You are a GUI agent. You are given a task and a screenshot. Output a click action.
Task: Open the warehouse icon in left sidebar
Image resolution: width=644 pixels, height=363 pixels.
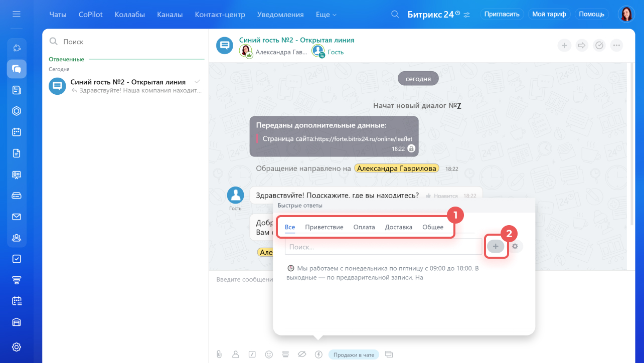click(x=17, y=322)
